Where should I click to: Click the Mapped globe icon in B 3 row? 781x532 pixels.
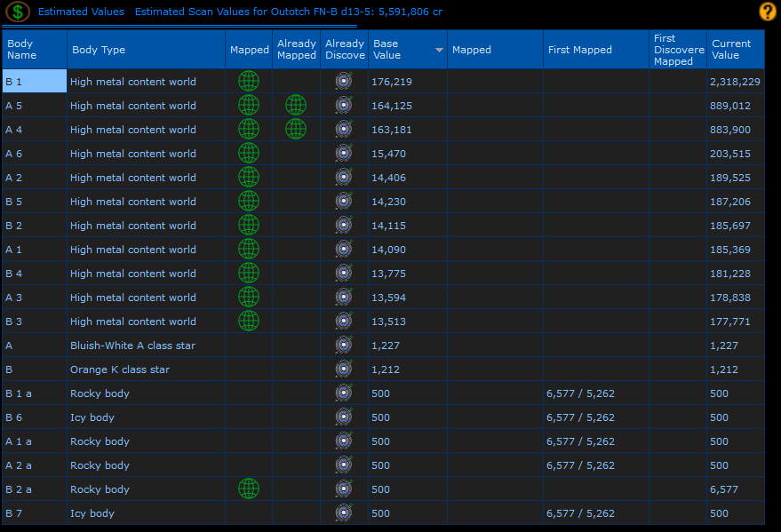click(x=249, y=321)
